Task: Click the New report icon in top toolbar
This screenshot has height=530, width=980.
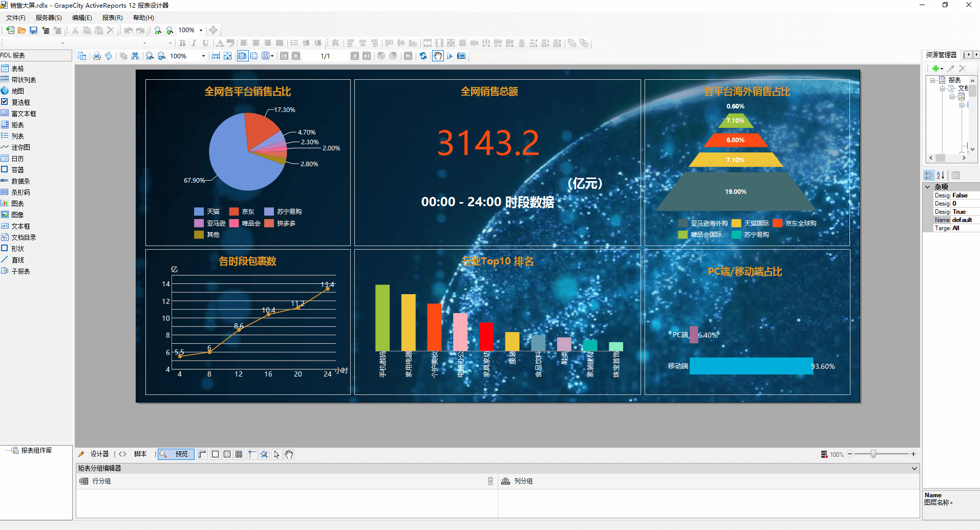Action: pyautogui.click(x=10, y=30)
